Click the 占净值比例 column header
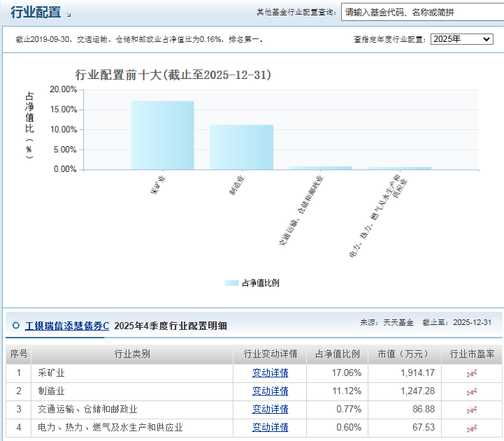Screen dimensions: 504x441 [337, 354]
